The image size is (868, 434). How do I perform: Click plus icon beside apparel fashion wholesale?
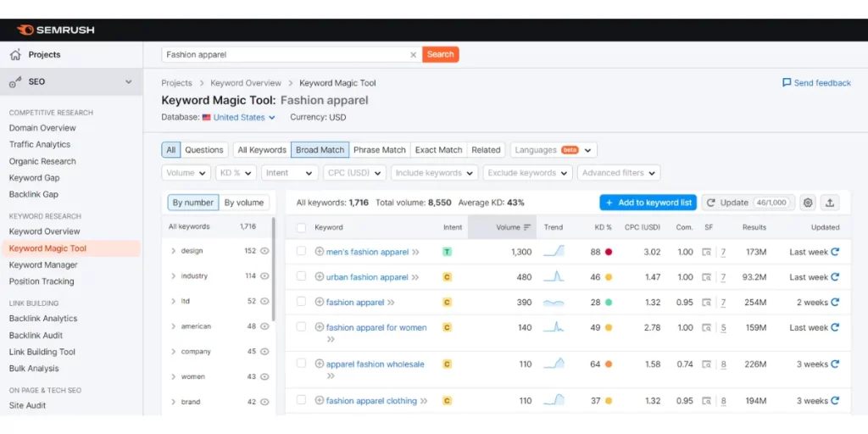(x=319, y=364)
